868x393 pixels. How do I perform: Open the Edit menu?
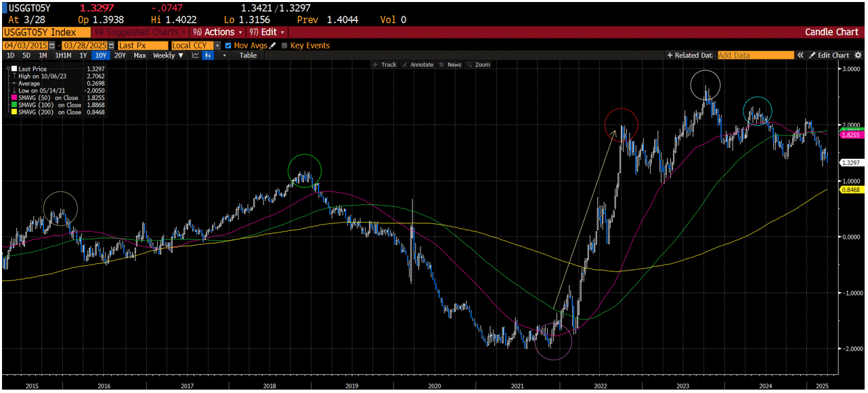tap(271, 32)
